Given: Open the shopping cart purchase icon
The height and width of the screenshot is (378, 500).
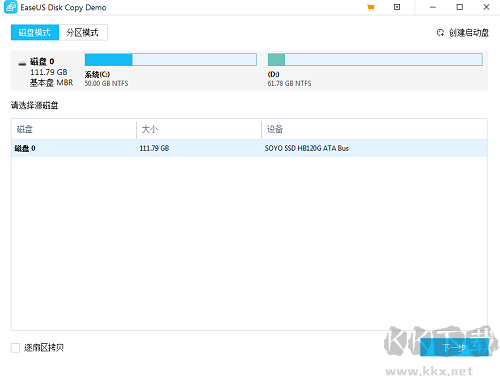Looking at the screenshot, I should click(x=371, y=7).
